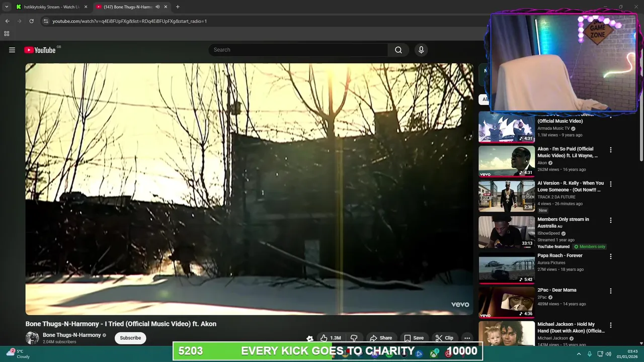Open AI Version R. Kelly video thumbnail
The width and height of the screenshot is (644, 362).
click(x=507, y=196)
